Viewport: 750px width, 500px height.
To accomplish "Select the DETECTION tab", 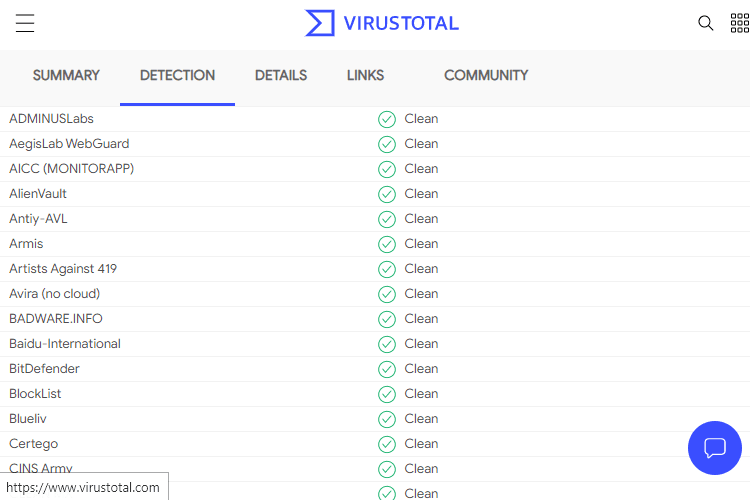I will 177,75.
